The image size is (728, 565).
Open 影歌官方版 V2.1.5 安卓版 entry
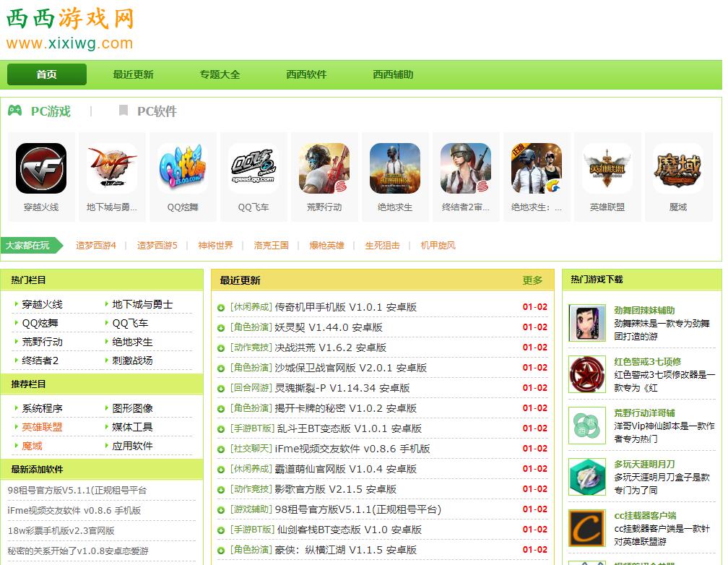[336, 489]
